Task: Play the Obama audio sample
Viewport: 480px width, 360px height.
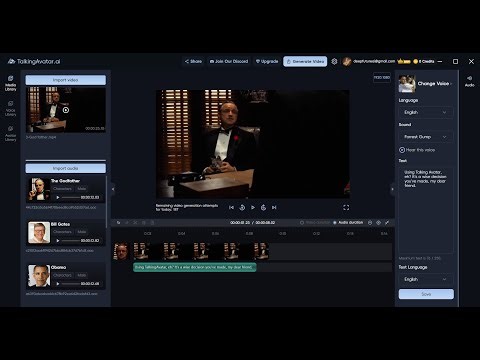Action: [58, 284]
